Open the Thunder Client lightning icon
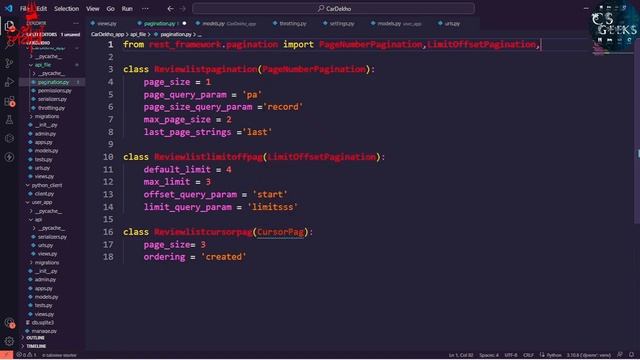 (x=9, y=157)
